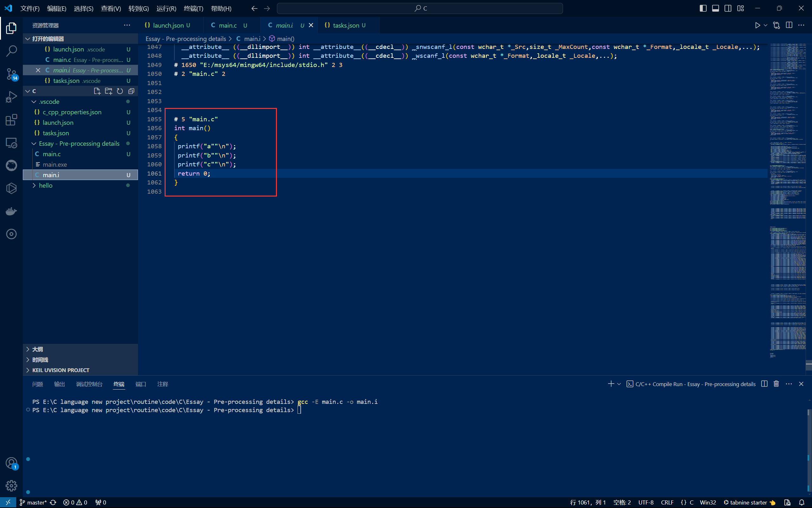
Task: Split the editor to the right
Action: [789, 25]
